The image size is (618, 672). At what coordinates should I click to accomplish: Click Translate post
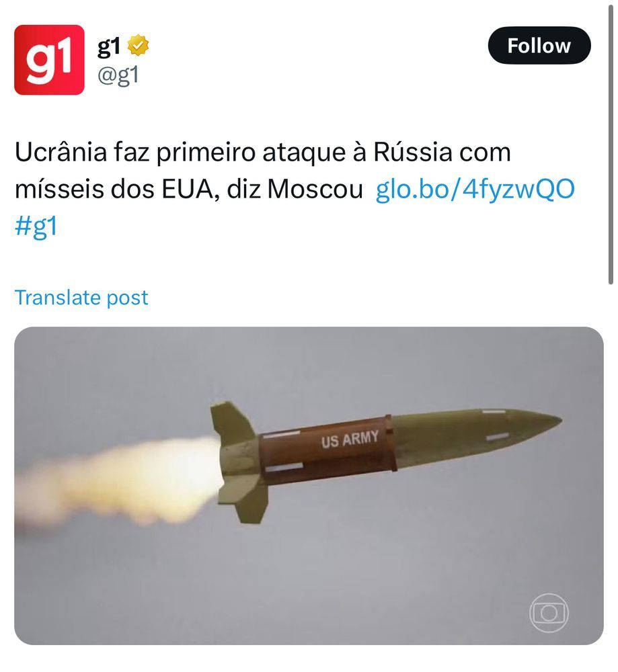click(81, 297)
